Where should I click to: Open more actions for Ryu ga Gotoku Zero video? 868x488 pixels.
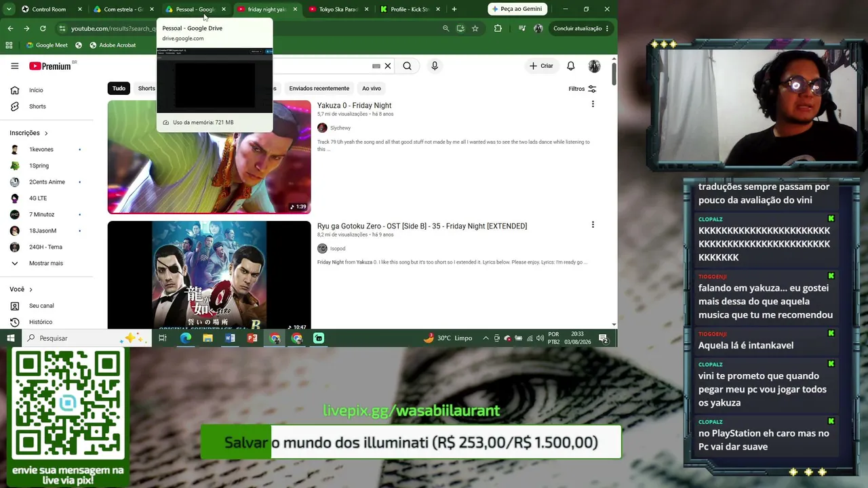(x=593, y=225)
